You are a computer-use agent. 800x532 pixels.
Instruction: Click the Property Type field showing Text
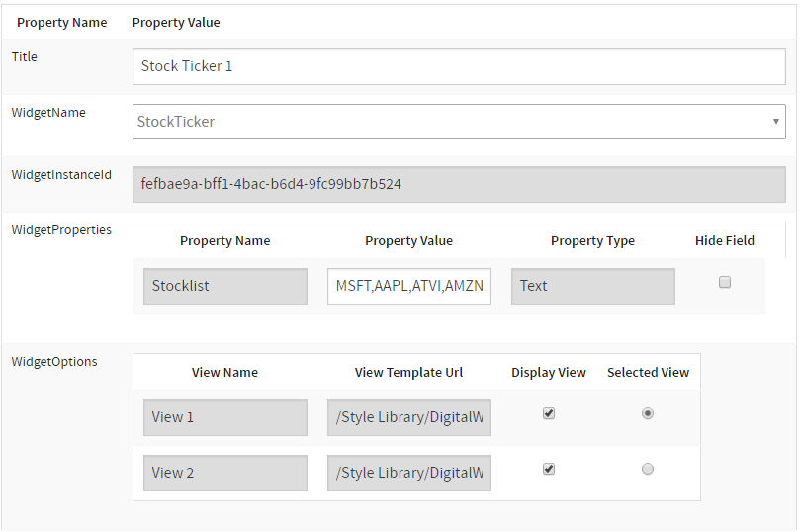[592, 286]
